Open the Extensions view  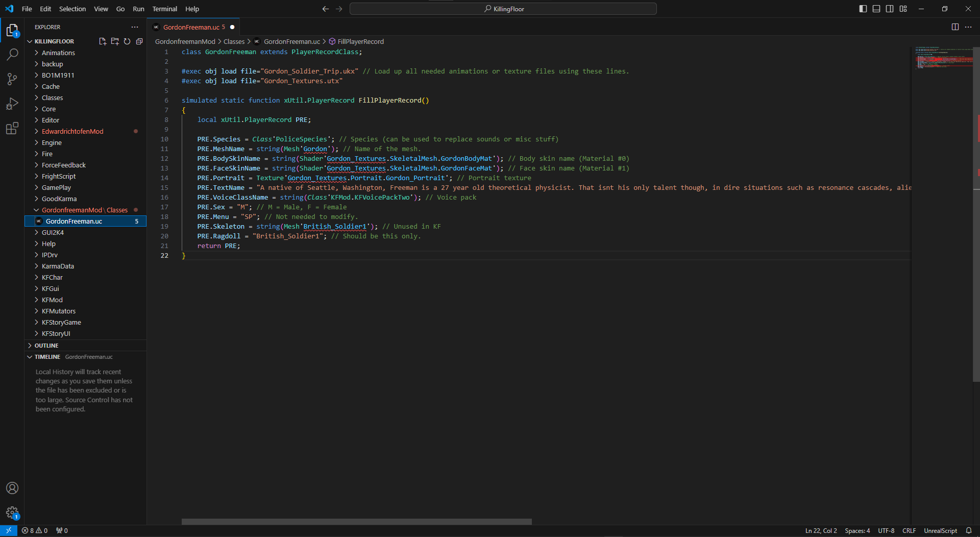(x=12, y=128)
